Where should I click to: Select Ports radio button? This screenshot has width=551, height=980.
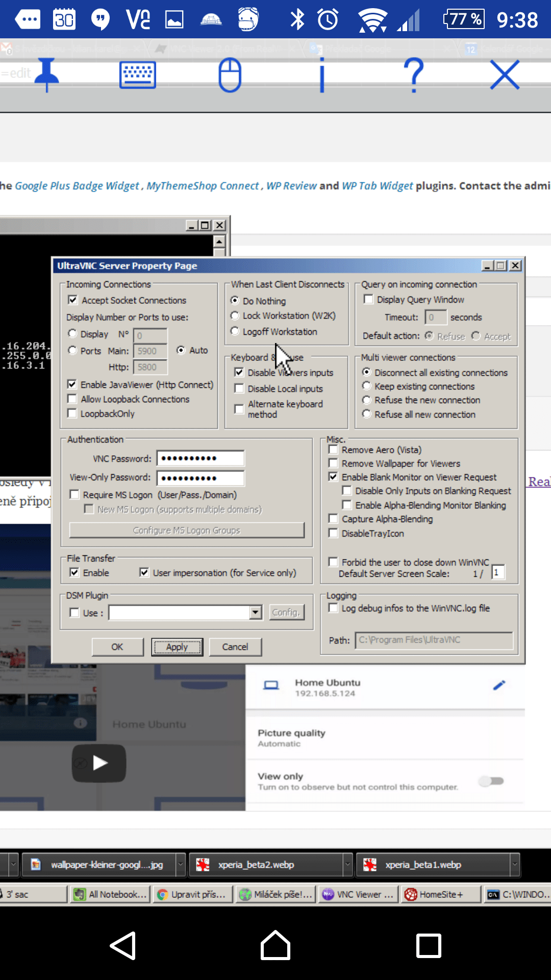tap(72, 350)
